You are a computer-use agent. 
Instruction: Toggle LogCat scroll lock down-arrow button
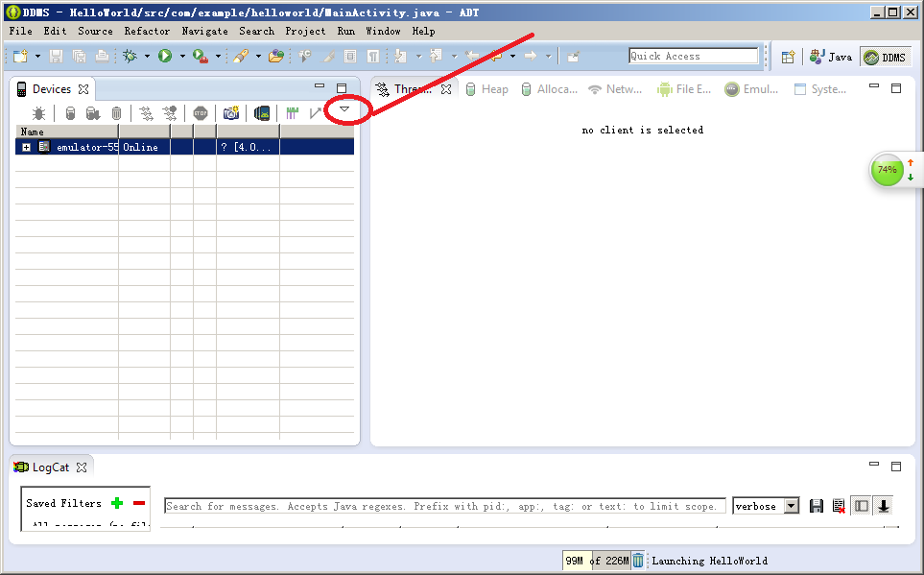[x=884, y=506]
